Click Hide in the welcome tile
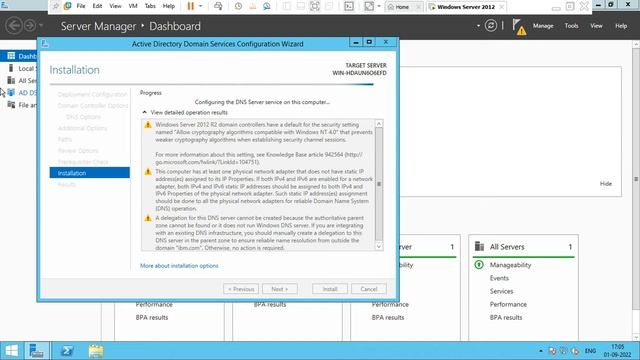Viewport: 640px width, 360px height. (606, 184)
